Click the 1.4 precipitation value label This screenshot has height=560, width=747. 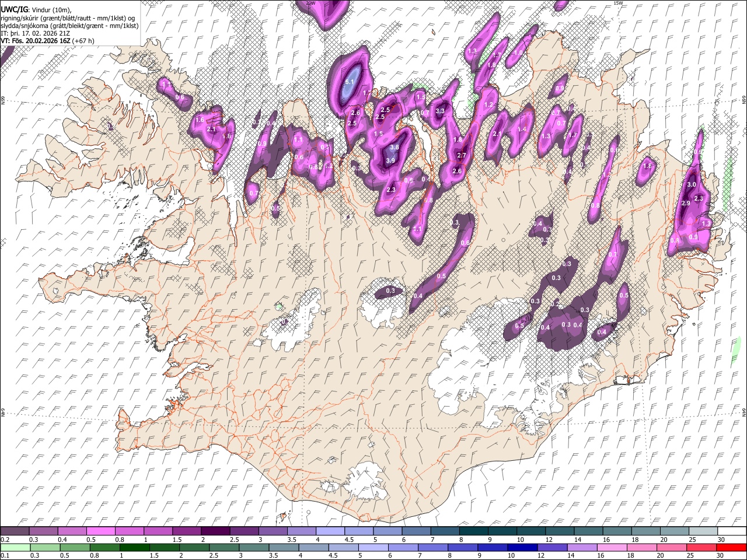(522, 129)
